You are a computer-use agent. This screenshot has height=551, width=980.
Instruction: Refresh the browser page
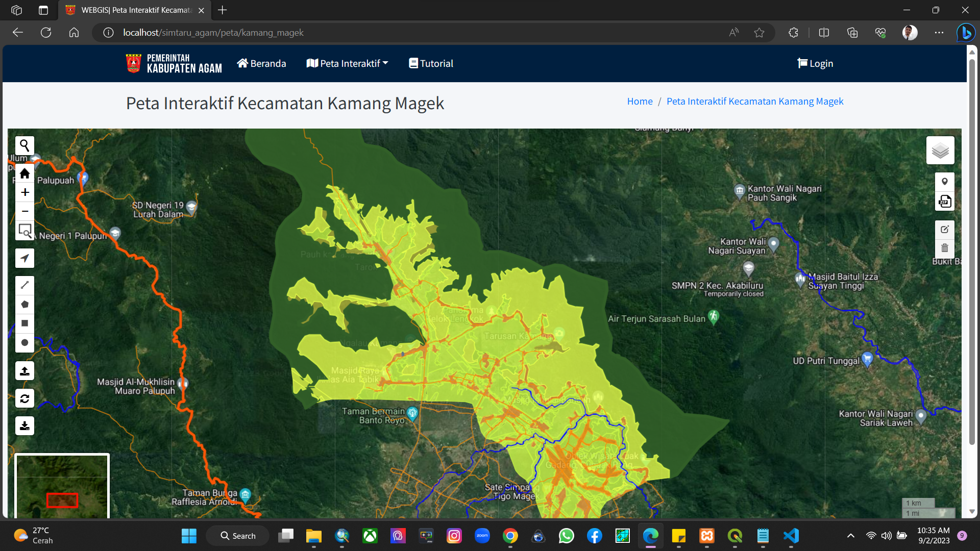pyautogui.click(x=46, y=33)
